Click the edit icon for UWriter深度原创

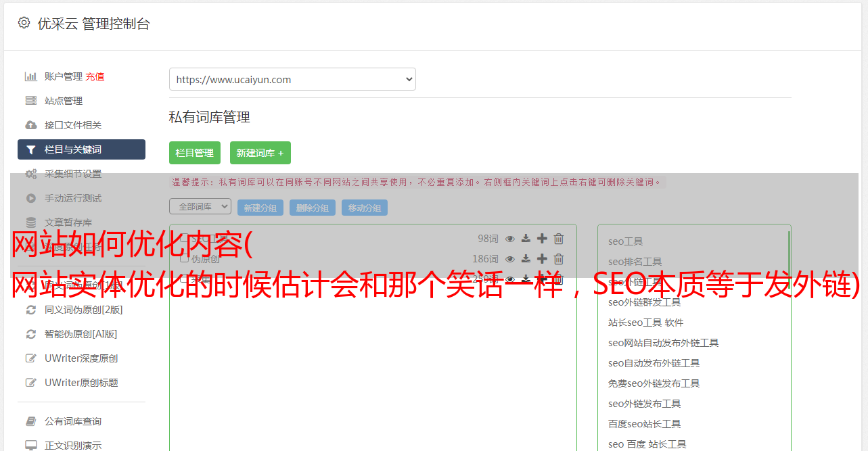coord(31,358)
